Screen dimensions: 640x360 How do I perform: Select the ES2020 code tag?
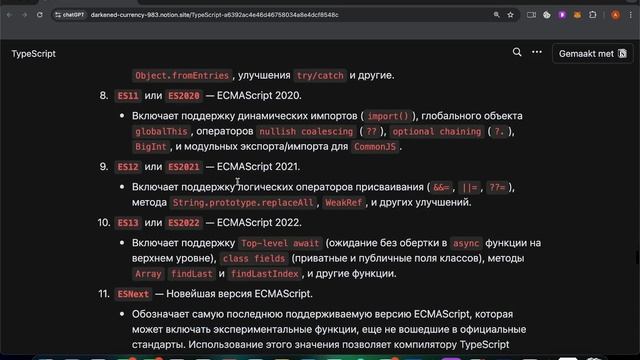(x=184, y=96)
